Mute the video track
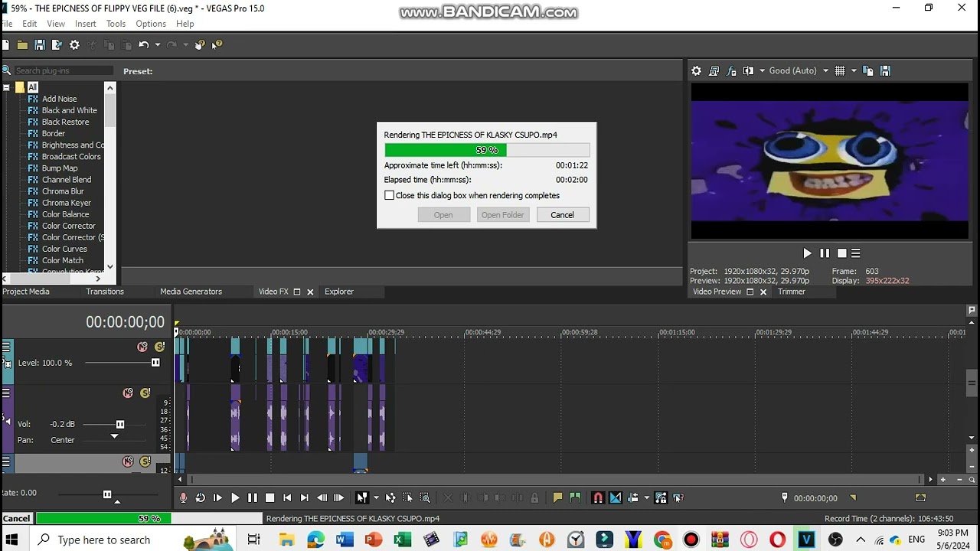Image resolution: width=980 pixels, height=551 pixels. (x=142, y=347)
